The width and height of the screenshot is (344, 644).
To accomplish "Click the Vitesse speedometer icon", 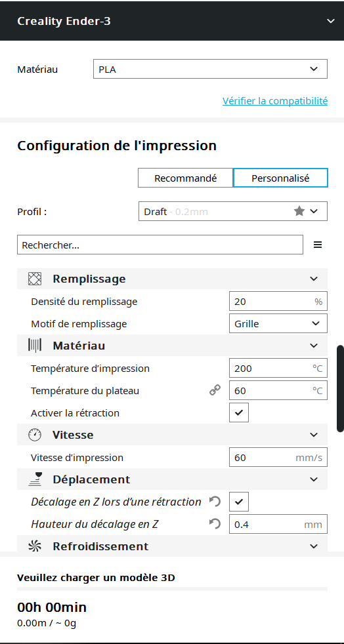I will tap(35, 435).
